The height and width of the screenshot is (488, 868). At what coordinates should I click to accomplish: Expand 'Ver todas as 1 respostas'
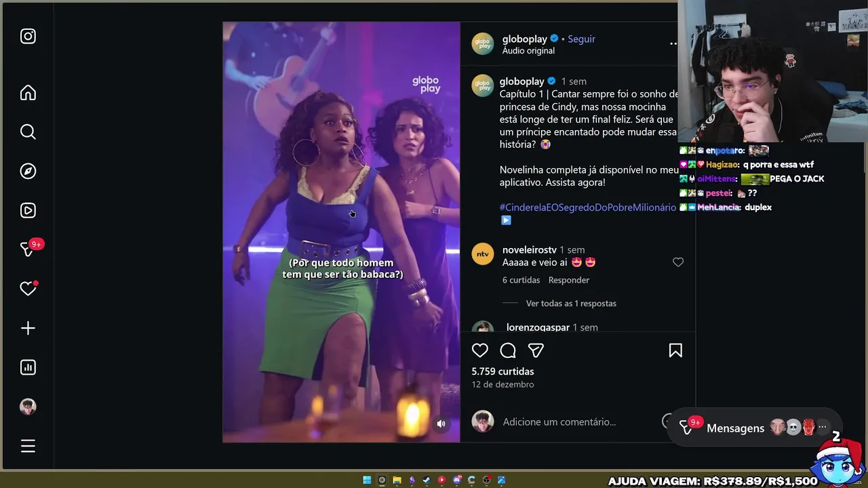pyautogui.click(x=571, y=304)
